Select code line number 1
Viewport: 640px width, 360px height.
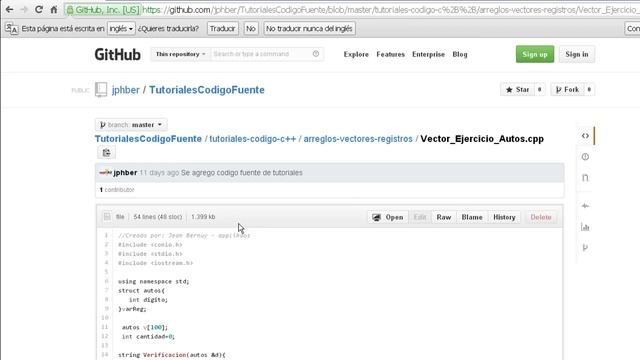tap(106, 235)
